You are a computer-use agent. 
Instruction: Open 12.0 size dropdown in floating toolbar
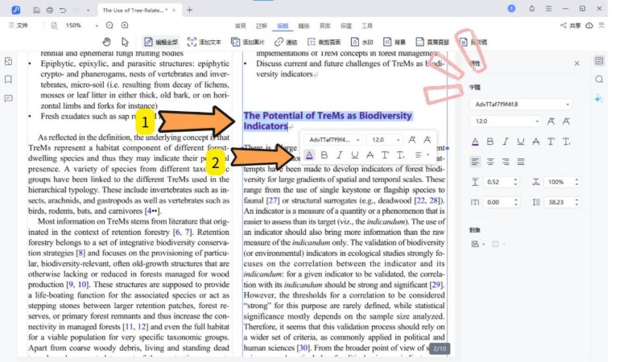(385, 140)
